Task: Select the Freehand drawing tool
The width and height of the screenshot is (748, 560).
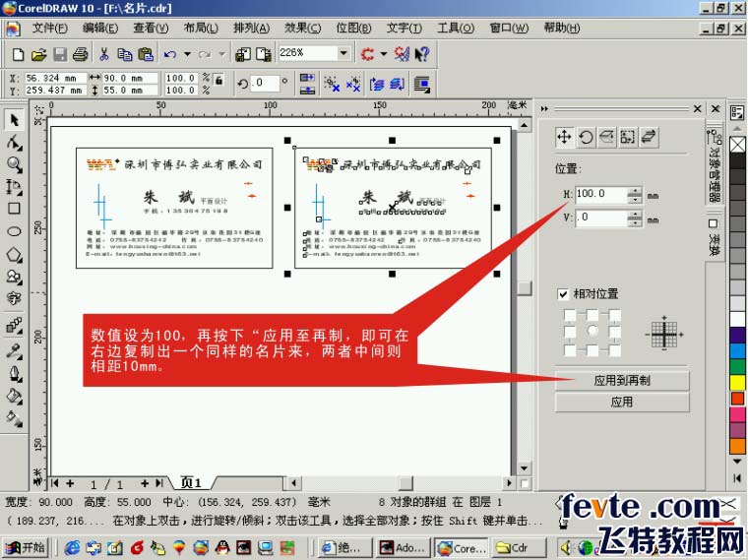Action: point(15,187)
